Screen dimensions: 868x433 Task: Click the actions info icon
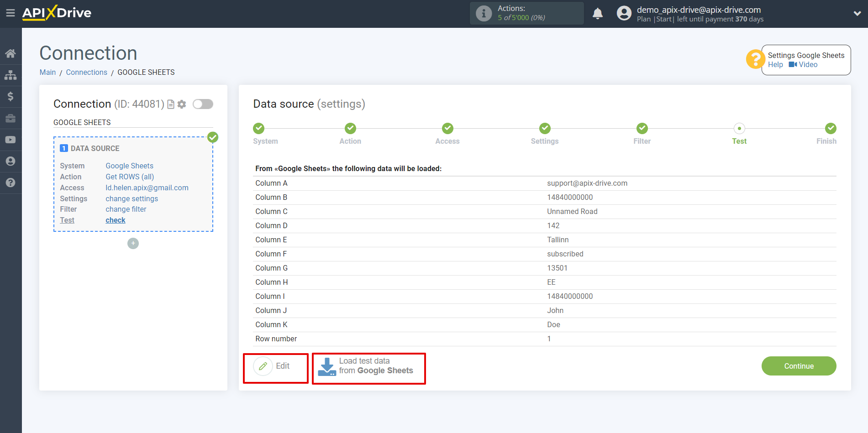coord(484,13)
